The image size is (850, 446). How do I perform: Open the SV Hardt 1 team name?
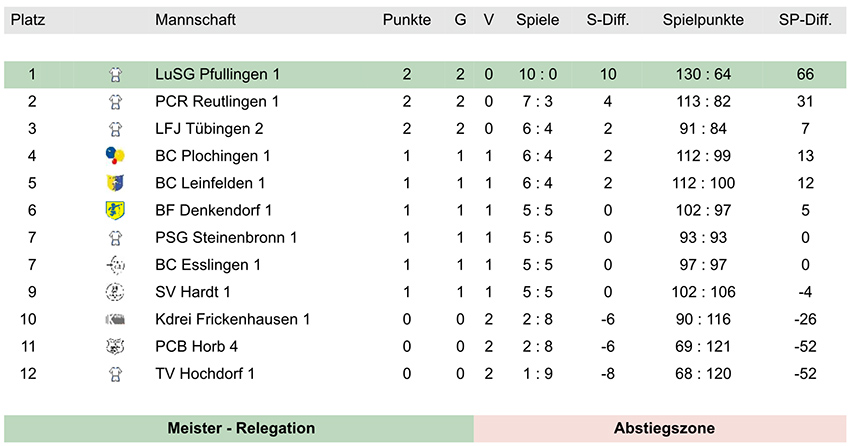point(193,292)
